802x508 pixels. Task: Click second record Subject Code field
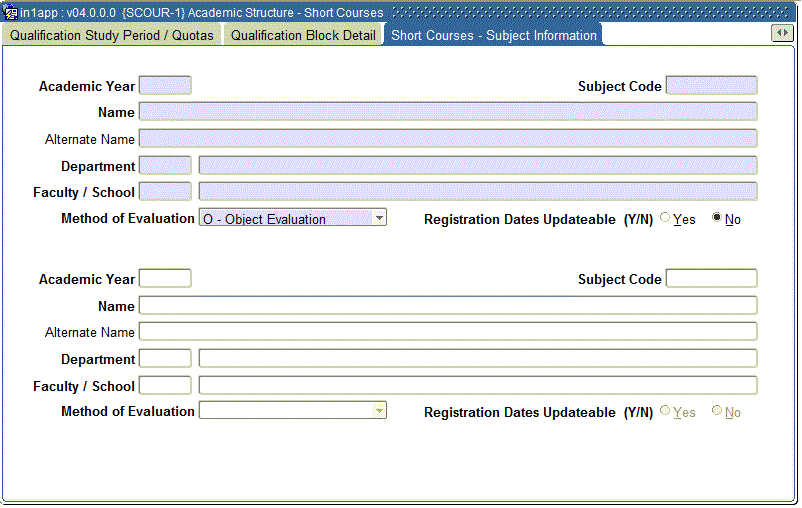pos(711,279)
